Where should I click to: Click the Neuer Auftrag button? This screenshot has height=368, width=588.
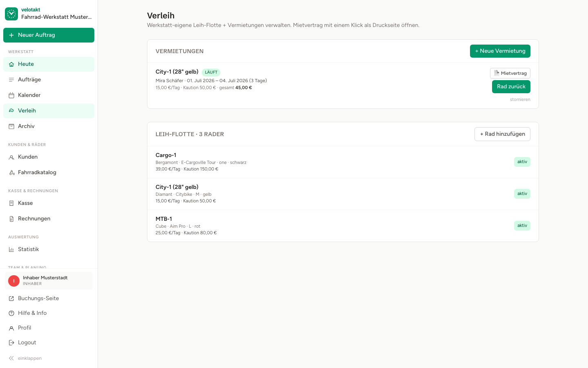(49, 35)
